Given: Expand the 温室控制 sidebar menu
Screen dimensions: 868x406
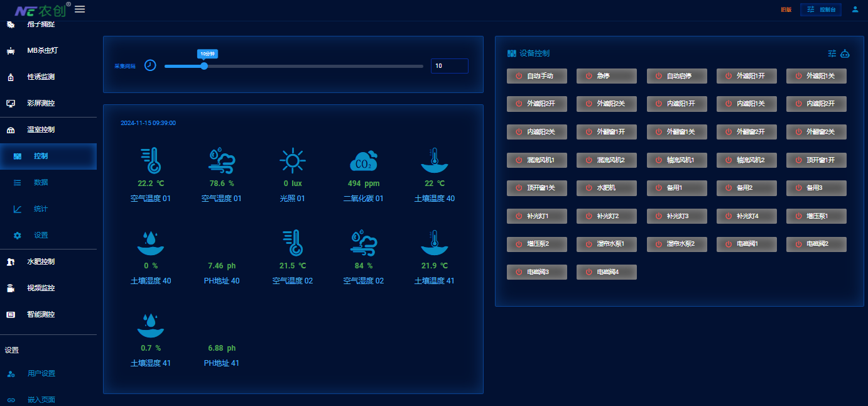Looking at the screenshot, I should point(41,129).
